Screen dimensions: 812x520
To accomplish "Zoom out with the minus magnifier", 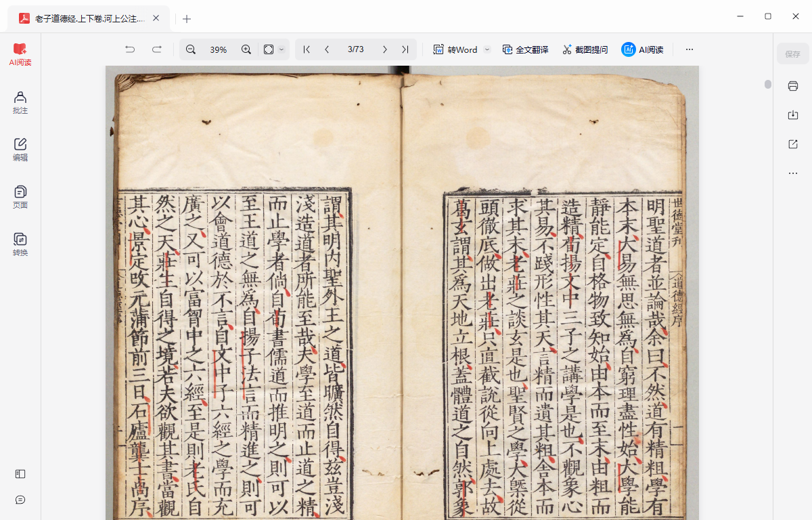I will 191,49.
